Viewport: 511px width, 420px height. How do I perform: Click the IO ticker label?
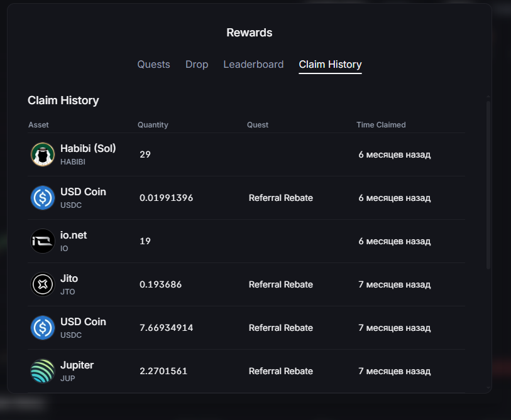click(x=64, y=249)
